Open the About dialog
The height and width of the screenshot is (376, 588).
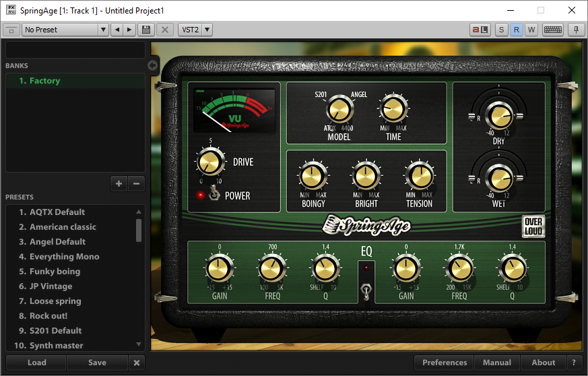[544, 363]
